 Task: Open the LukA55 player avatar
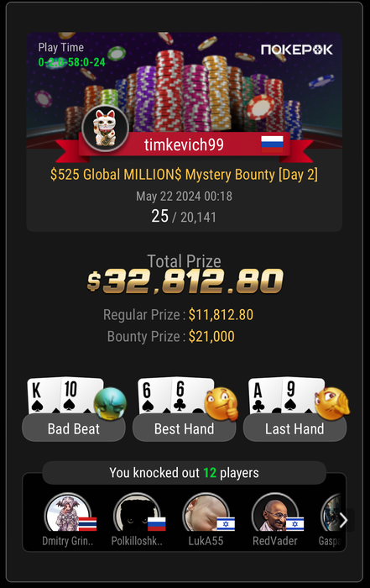point(206,513)
